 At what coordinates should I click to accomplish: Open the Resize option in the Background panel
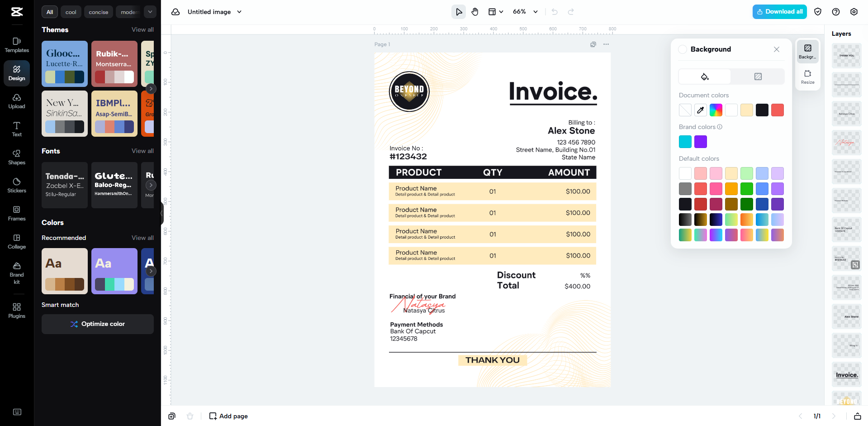[807, 76]
